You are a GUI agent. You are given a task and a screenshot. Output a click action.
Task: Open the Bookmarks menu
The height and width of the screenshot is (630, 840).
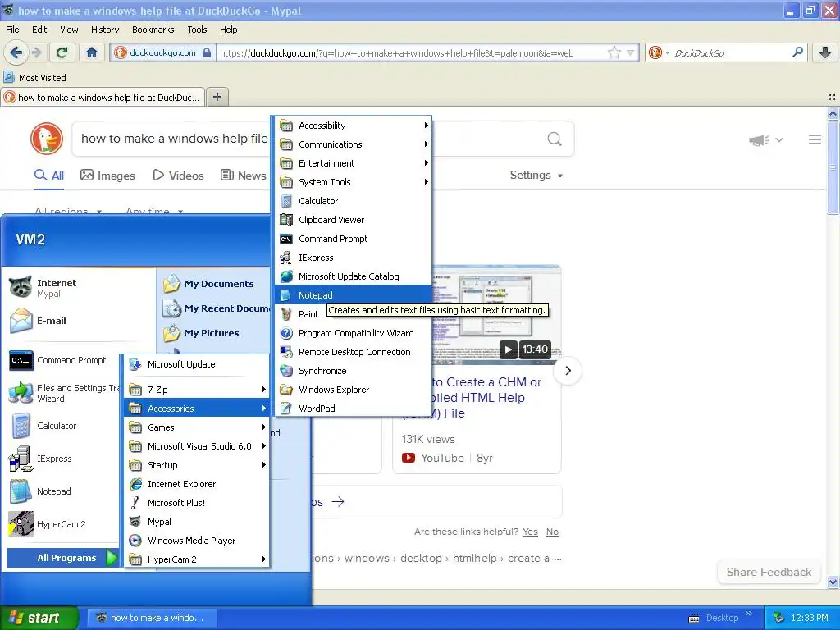tap(153, 30)
